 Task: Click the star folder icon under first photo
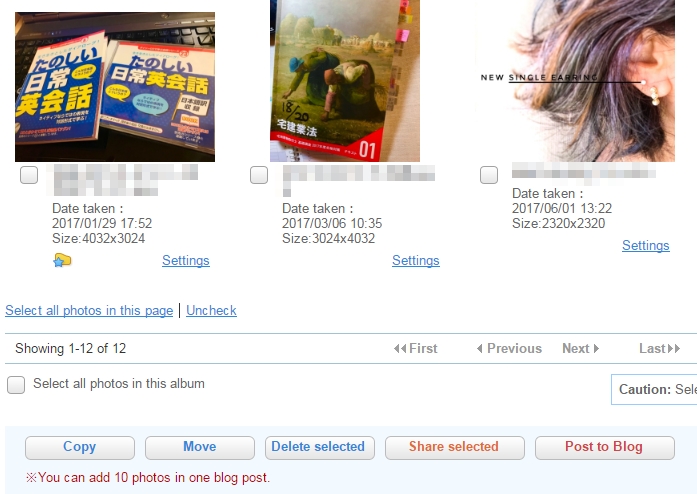click(62, 260)
